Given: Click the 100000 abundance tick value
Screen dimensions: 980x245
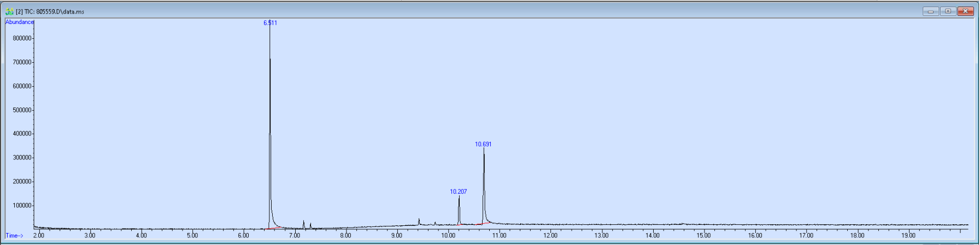Looking at the screenshot, I should 22,206.
